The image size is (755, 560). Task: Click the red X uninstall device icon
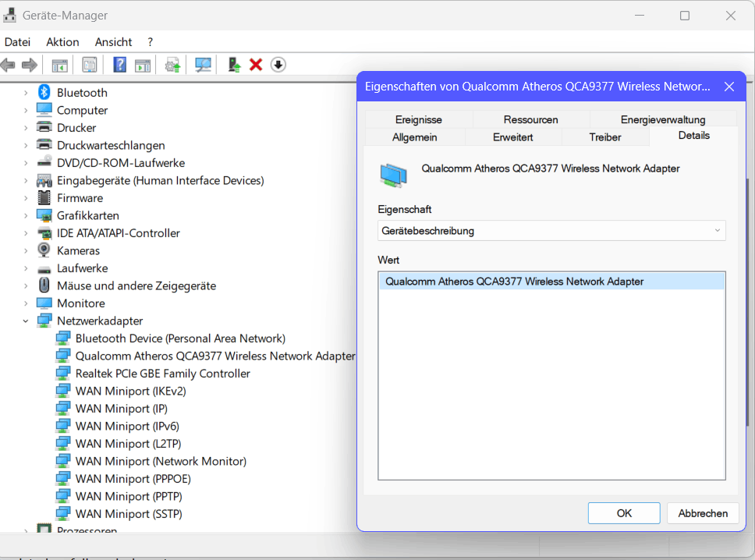tap(256, 65)
